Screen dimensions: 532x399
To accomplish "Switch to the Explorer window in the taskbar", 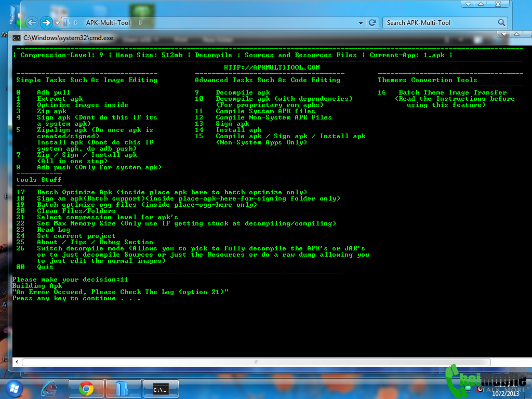I will tap(124, 389).
